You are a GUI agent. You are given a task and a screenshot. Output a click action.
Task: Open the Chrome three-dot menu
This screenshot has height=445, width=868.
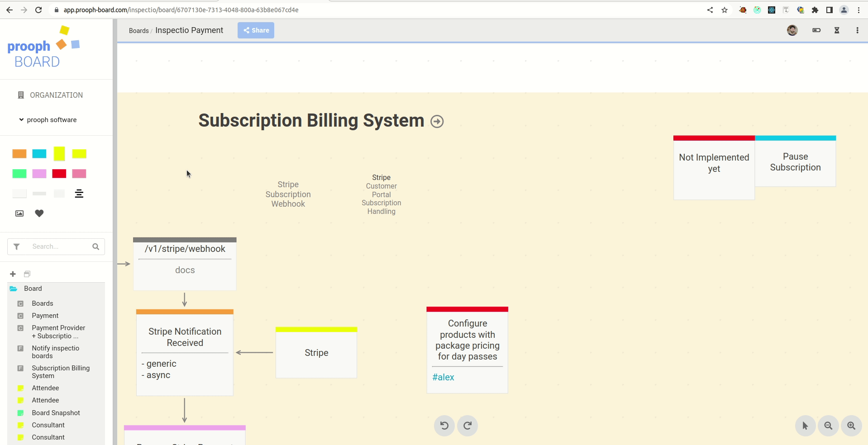click(858, 10)
